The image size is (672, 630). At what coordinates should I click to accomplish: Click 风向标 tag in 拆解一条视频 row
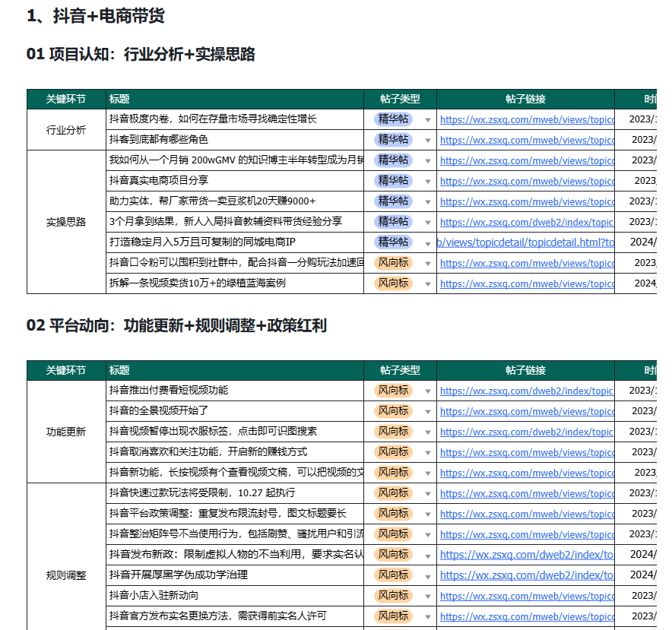point(393,283)
